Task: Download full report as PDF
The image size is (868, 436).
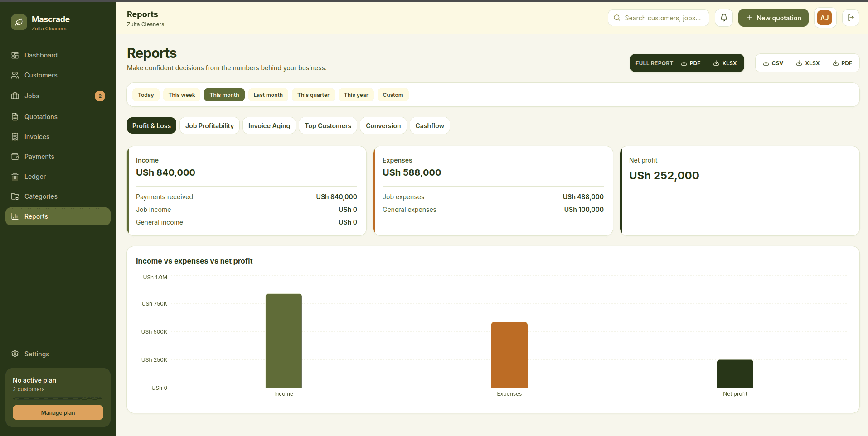Action: pos(691,63)
